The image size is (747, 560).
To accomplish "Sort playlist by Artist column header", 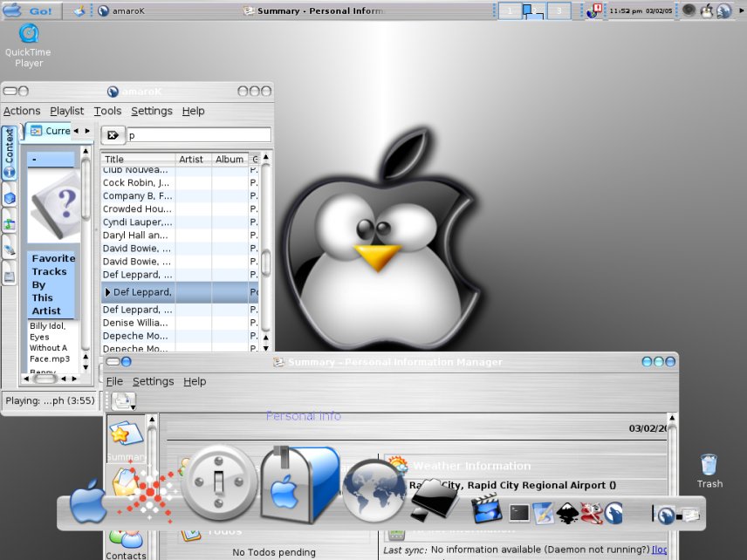I will point(194,159).
